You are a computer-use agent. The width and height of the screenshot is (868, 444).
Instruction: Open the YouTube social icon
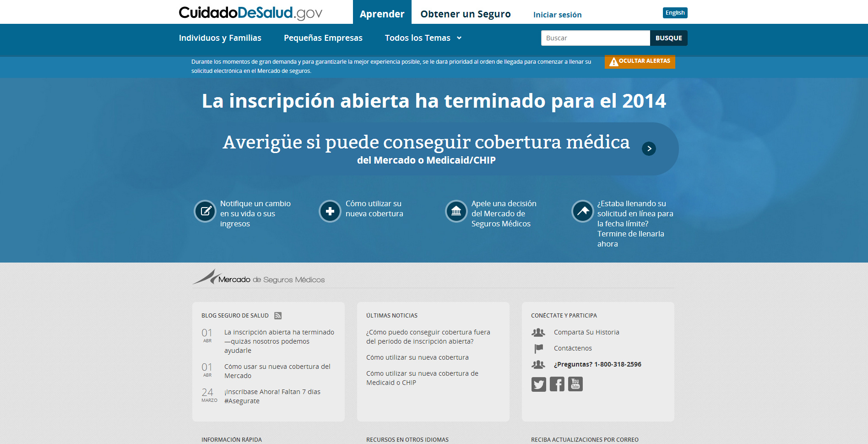click(575, 384)
